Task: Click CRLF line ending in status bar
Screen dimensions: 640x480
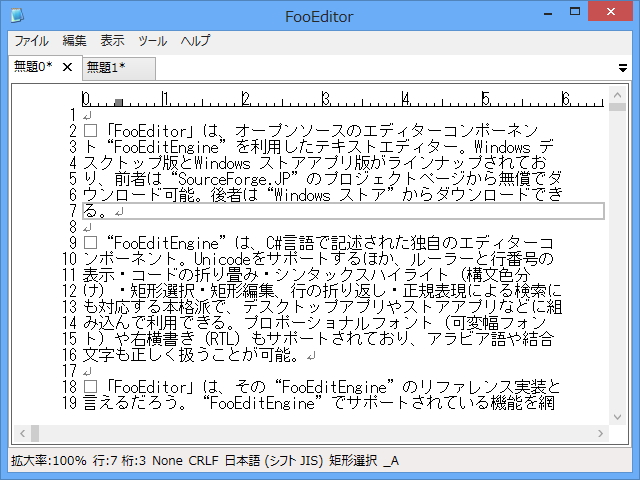Action: click(203, 461)
